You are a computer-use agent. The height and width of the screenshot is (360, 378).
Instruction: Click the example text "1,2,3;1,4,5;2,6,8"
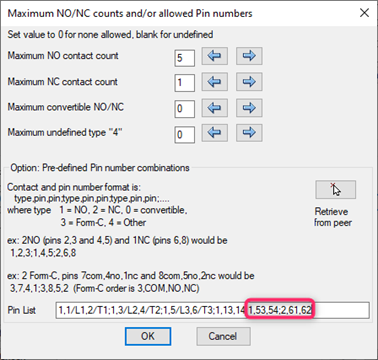pyautogui.click(x=43, y=253)
